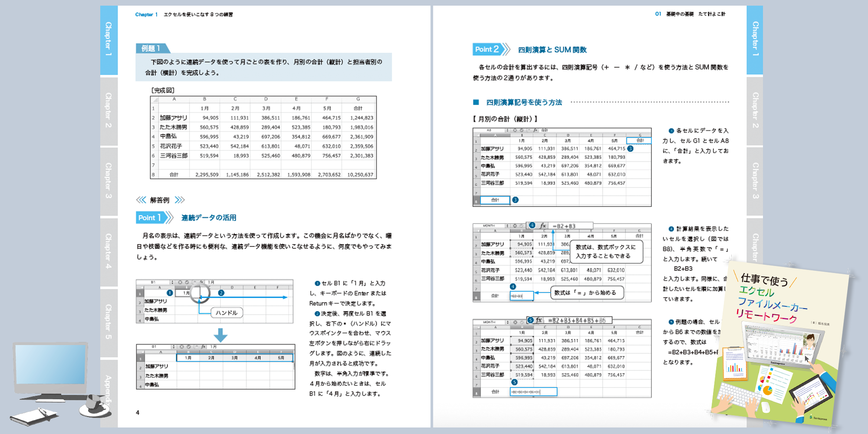
Task: Select Chapter 5 tab on the left page edge
Action: coord(108,322)
